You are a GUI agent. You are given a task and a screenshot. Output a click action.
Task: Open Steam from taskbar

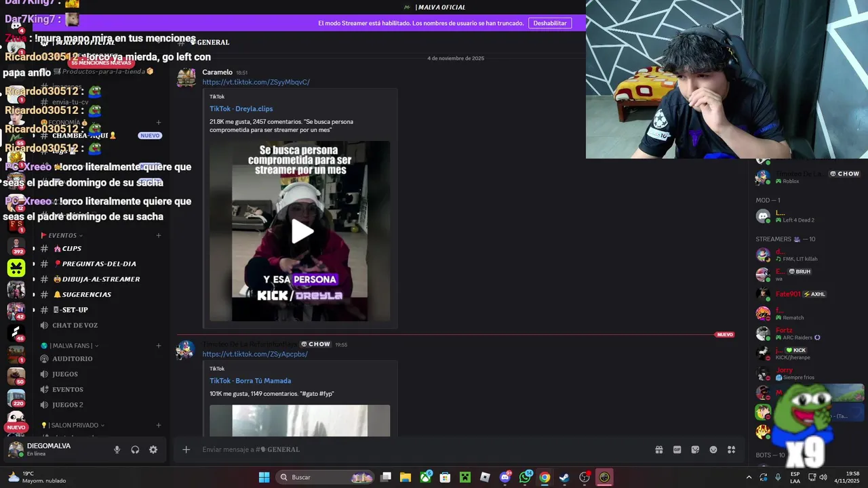(x=564, y=477)
